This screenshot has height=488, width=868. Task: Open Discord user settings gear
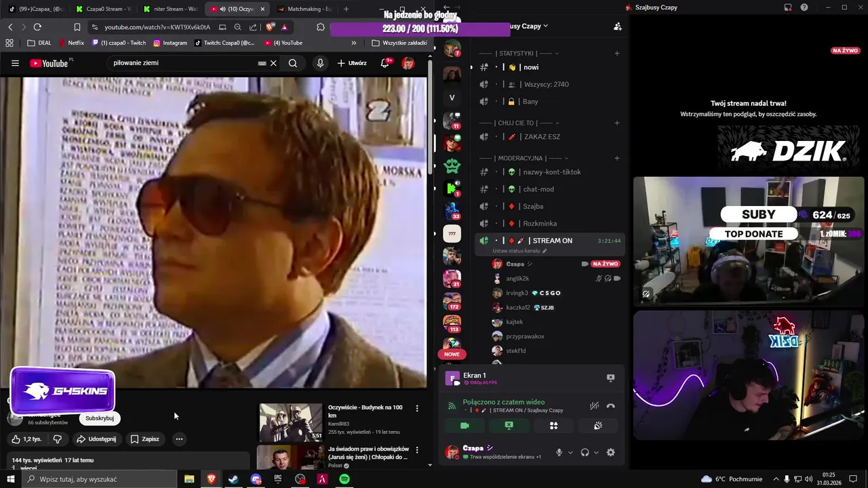[610, 453]
